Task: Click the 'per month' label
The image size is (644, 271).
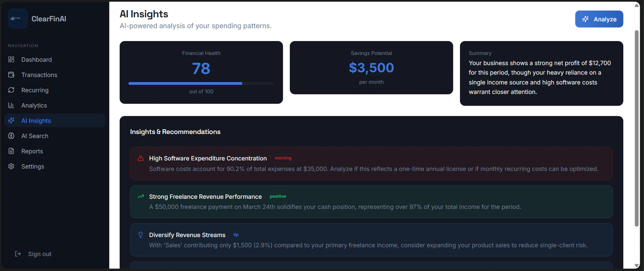Action: [371, 82]
